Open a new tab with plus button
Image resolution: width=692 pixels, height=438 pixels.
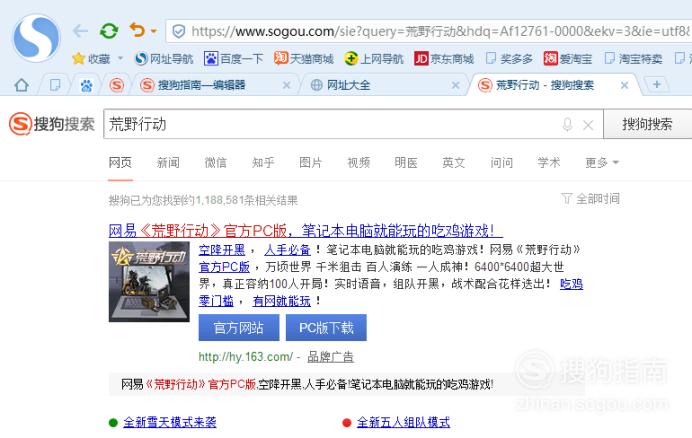[x=657, y=84]
